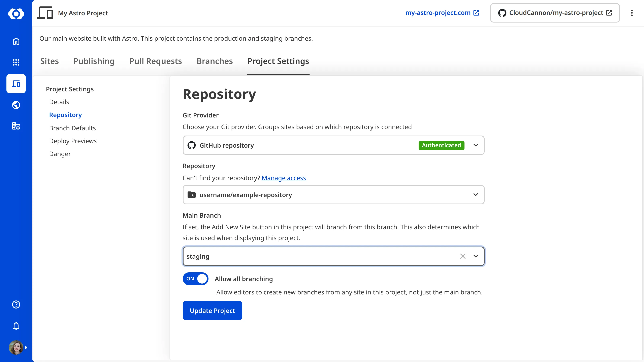
Task: Select Repository in settings sidebar
Action: 65,115
